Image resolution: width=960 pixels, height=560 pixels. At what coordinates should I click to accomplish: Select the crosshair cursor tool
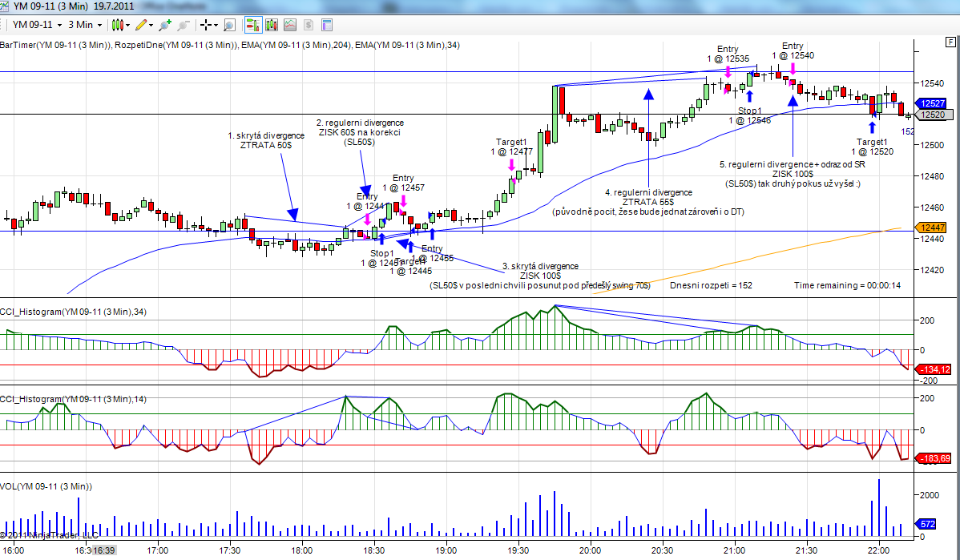pos(206,25)
